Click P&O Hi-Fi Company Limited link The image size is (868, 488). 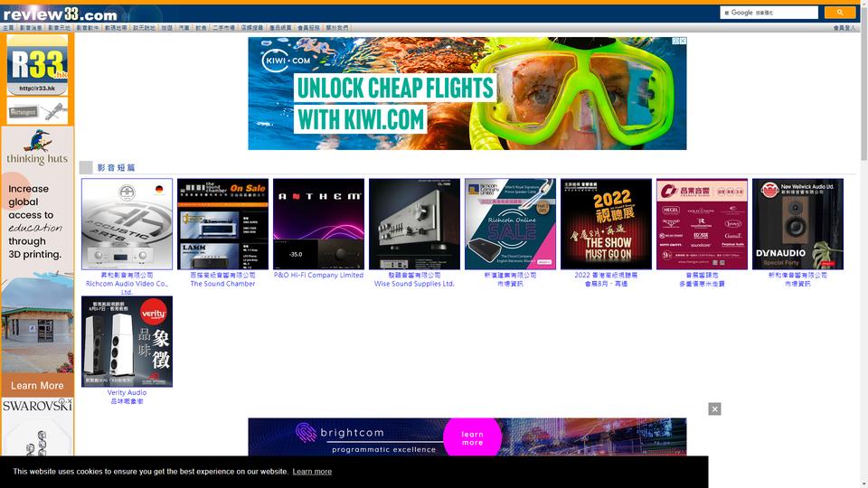318,275
